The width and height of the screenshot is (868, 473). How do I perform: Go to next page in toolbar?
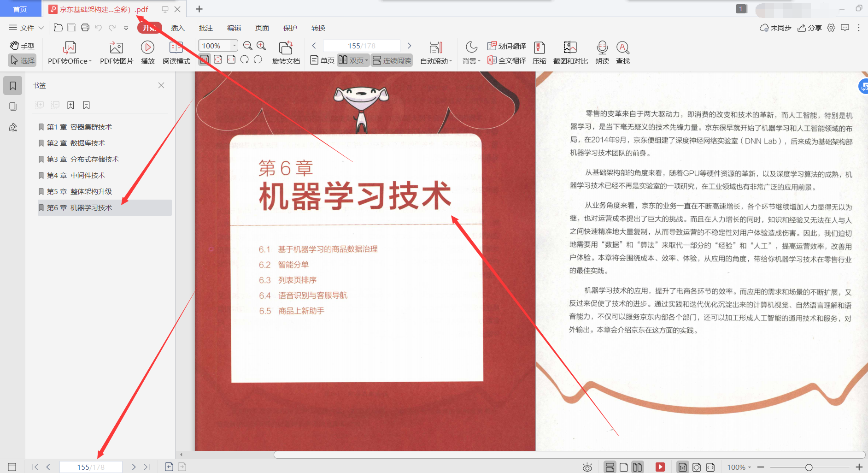click(x=409, y=46)
